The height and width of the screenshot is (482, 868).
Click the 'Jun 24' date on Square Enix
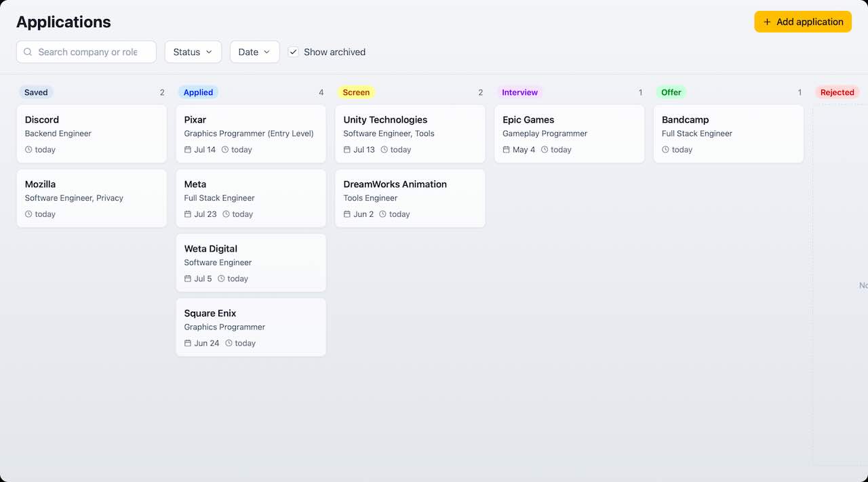[x=207, y=343]
